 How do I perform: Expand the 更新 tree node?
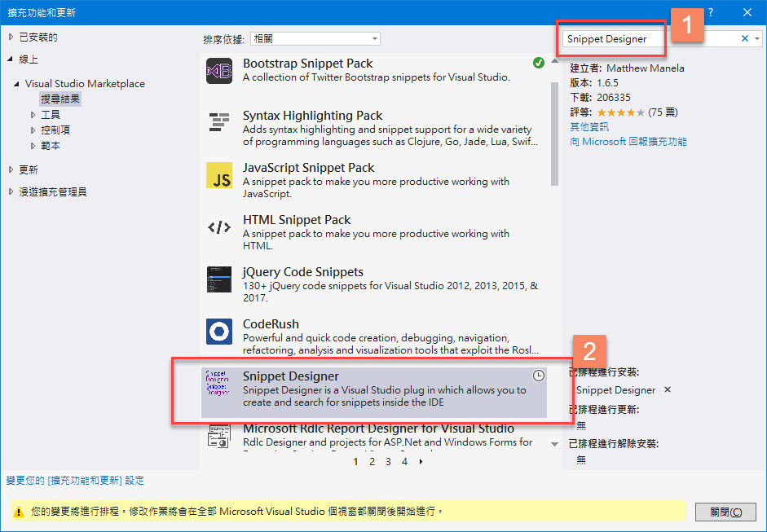click(11, 169)
